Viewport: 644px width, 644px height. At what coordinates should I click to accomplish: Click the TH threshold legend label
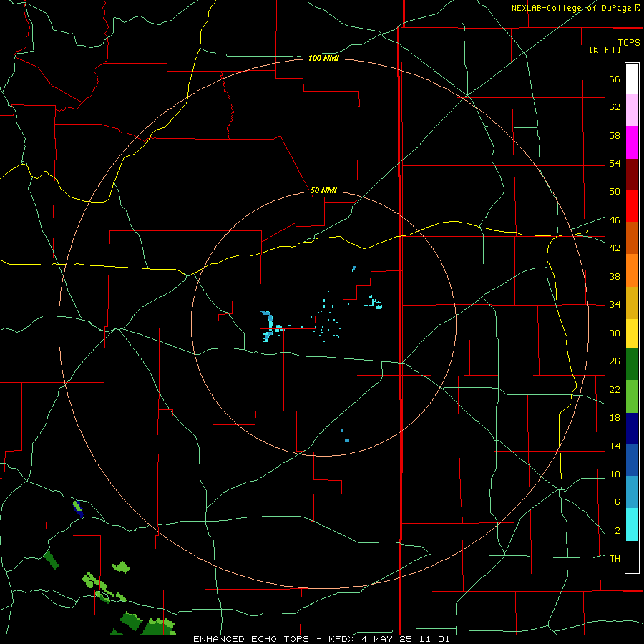point(615,558)
